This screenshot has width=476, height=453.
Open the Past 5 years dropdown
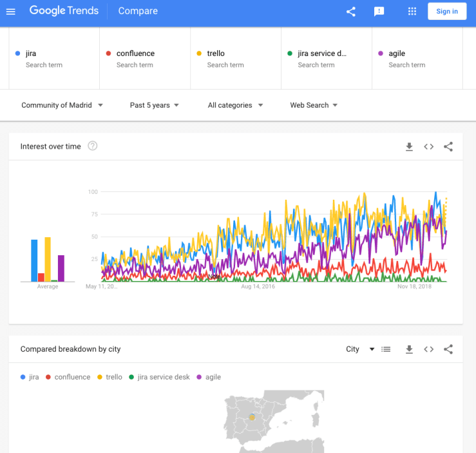point(154,105)
